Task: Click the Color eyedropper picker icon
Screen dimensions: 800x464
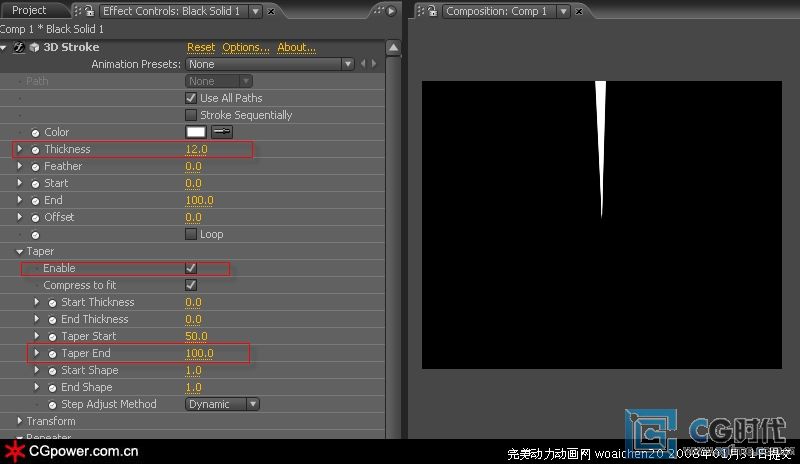Action: [221, 132]
